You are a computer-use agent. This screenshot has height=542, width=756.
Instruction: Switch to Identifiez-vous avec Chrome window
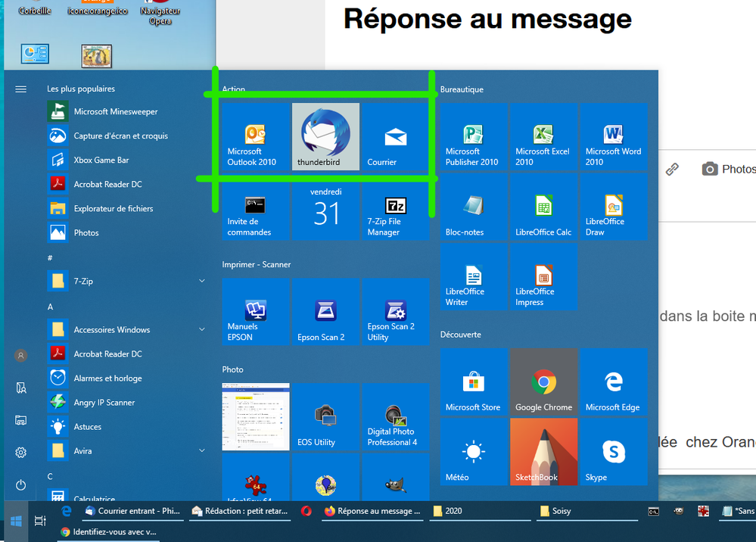point(108,532)
